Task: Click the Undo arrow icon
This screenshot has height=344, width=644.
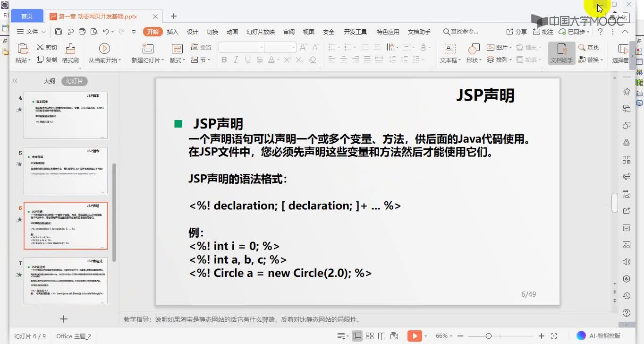Action: tap(106, 32)
